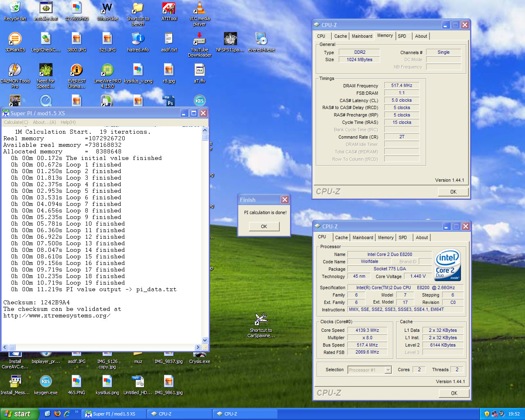The image size is (525, 420).
Task: Open LegitCheckC... desktop icon
Action: coord(46,42)
